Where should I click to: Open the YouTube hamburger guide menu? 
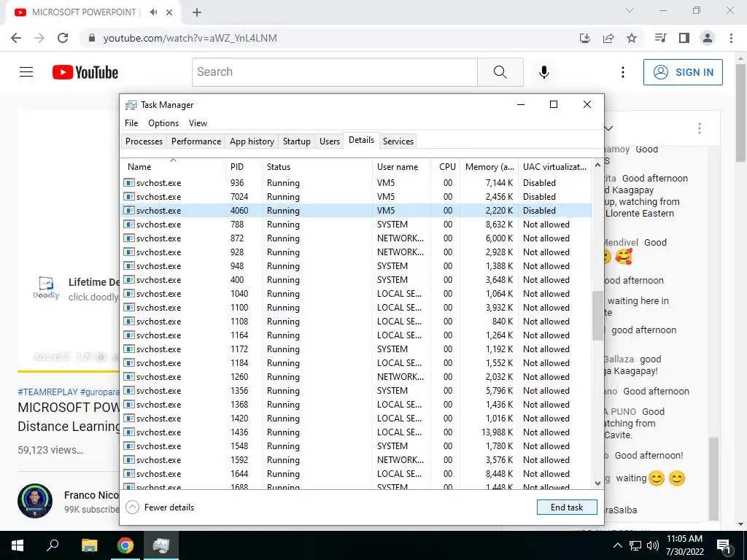click(26, 72)
